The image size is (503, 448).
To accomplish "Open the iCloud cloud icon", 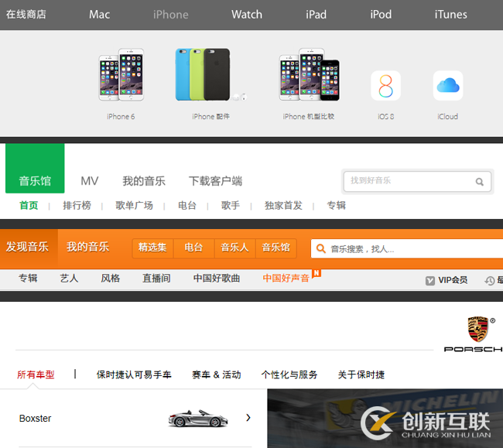I will (447, 86).
